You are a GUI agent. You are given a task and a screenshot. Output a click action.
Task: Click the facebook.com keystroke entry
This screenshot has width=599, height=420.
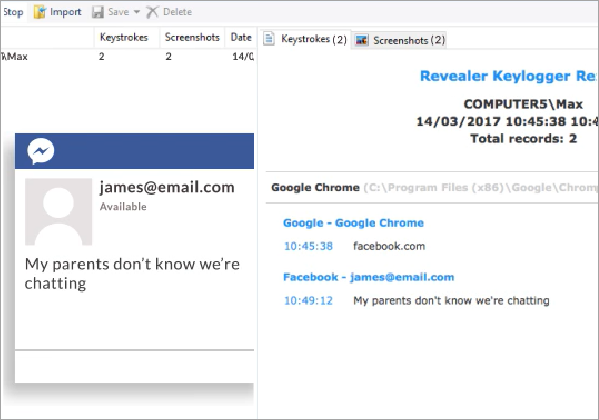[389, 246]
